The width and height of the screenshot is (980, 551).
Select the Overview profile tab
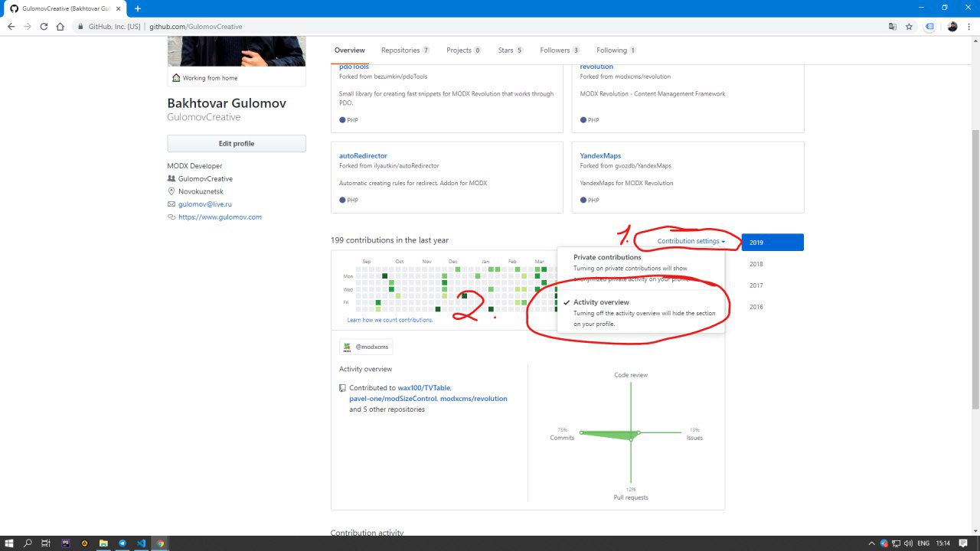(x=350, y=51)
